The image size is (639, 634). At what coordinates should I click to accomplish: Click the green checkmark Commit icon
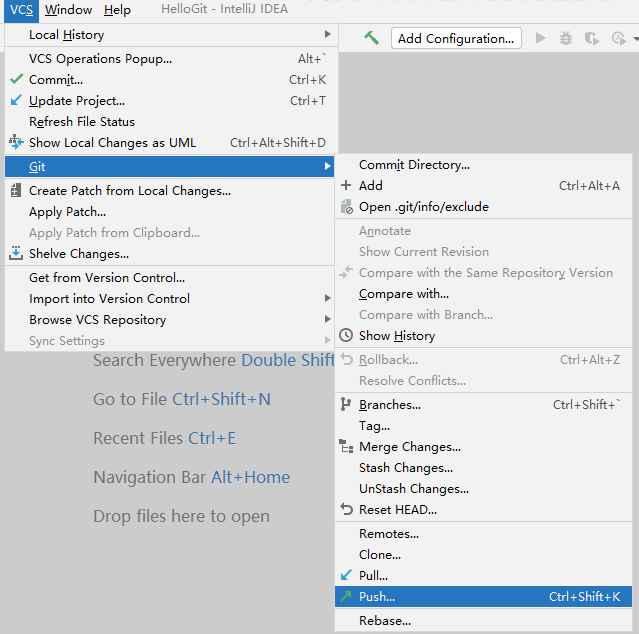click(16, 79)
